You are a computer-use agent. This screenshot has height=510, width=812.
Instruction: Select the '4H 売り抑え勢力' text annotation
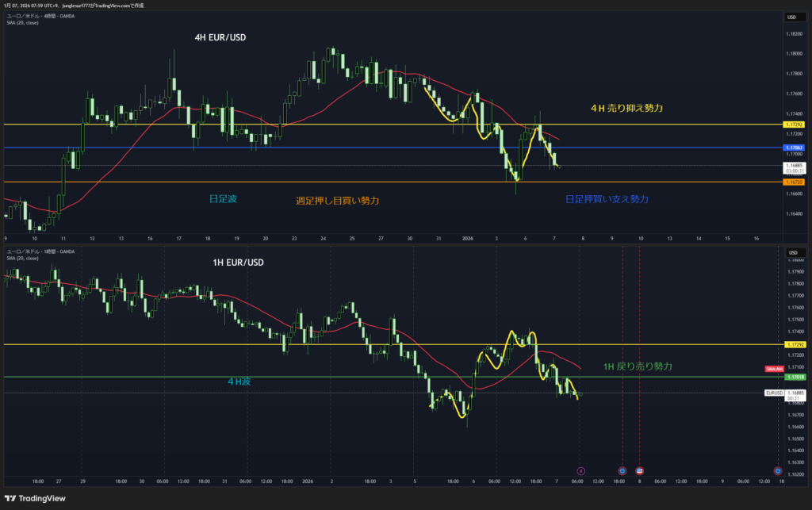pos(626,107)
